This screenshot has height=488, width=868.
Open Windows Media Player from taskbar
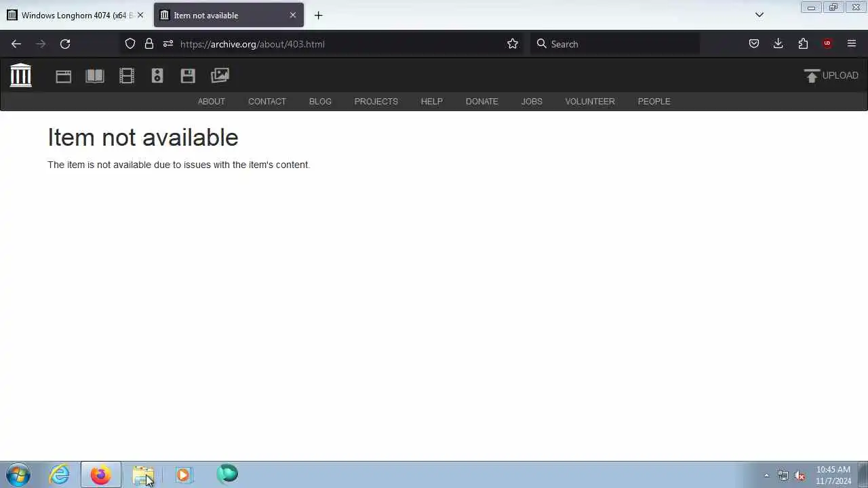tap(184, 474)
